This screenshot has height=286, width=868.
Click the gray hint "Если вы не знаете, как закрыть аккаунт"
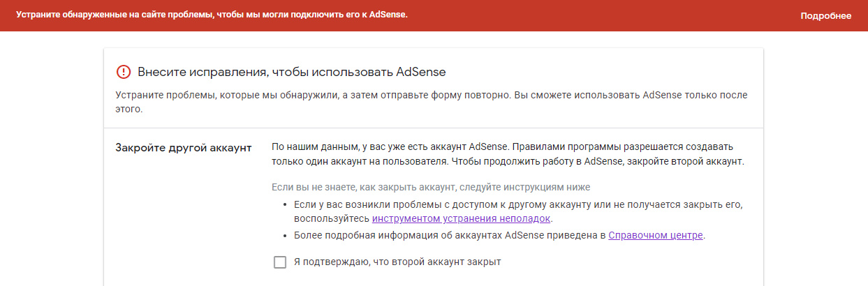431,187
